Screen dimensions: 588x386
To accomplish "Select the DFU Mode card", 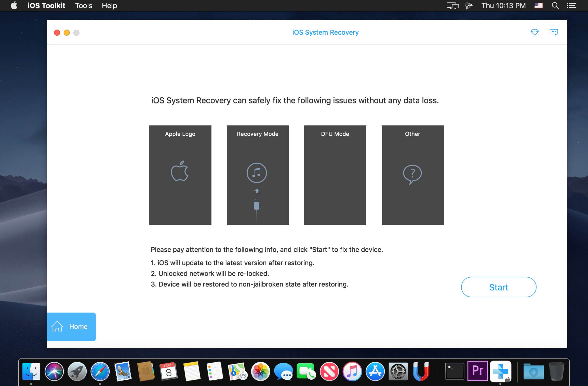I will (335, 175).
